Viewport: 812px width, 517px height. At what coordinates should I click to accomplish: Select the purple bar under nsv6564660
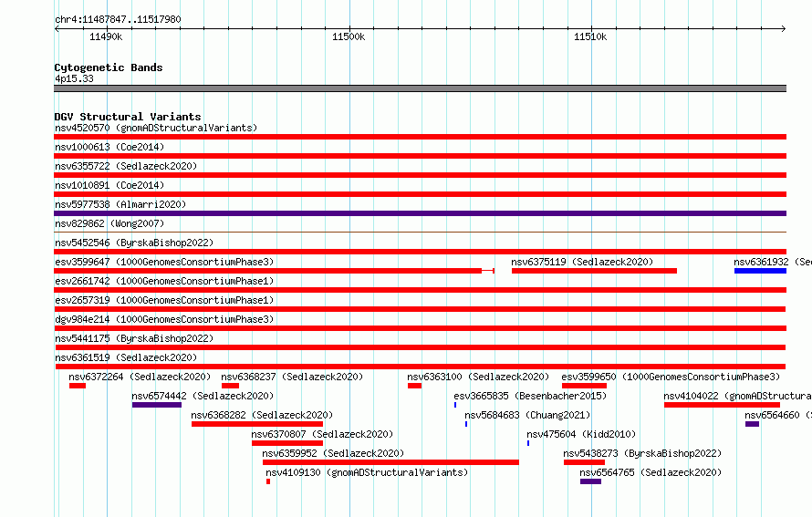coord(752,424)
